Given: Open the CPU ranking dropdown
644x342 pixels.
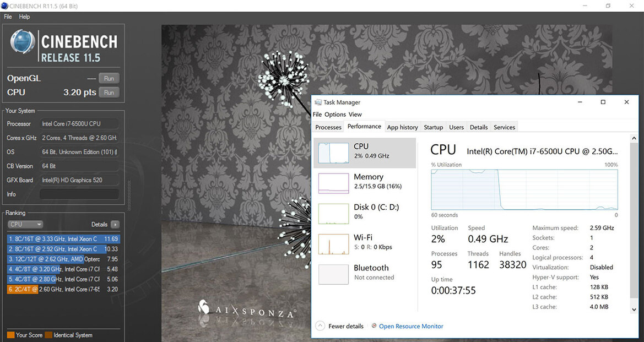Looking at the screenshot, I should (25, 224).
